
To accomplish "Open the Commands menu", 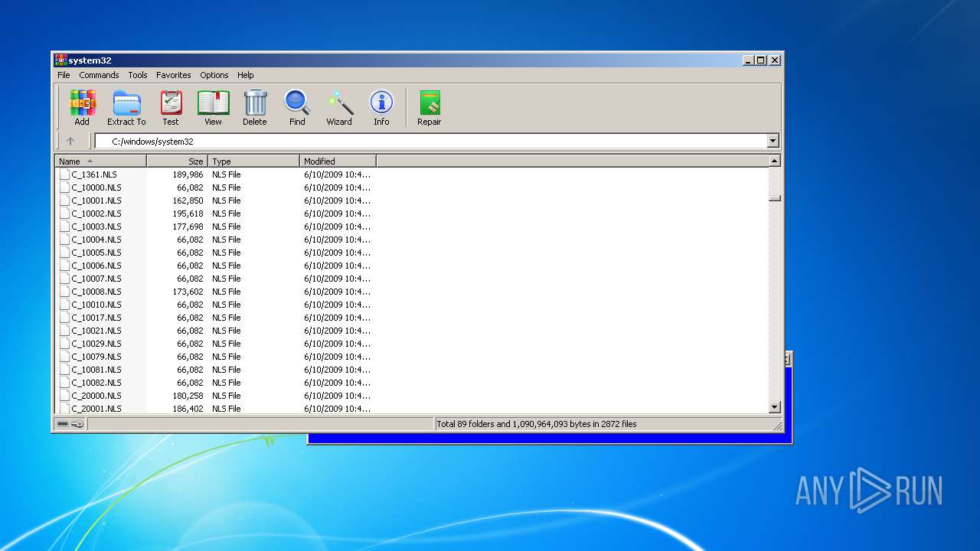I will point(99,75).
